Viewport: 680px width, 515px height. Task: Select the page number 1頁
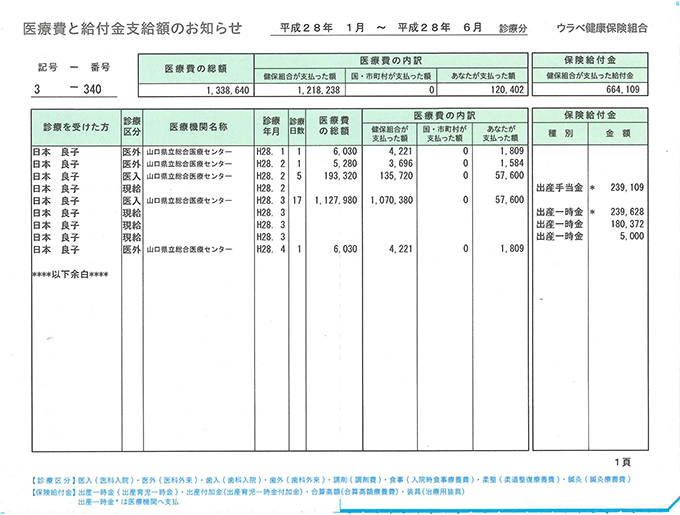(x=622, y=462)
